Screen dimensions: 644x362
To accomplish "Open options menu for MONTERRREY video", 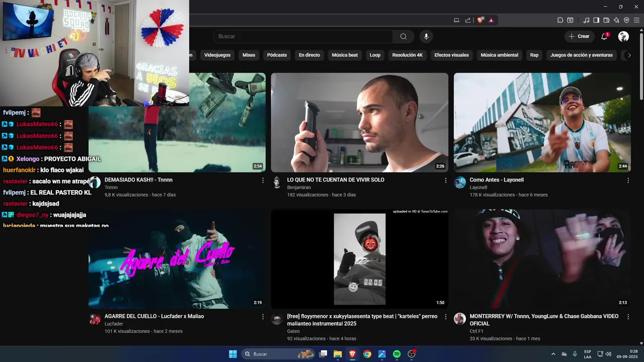I will (x=628, y=317).
